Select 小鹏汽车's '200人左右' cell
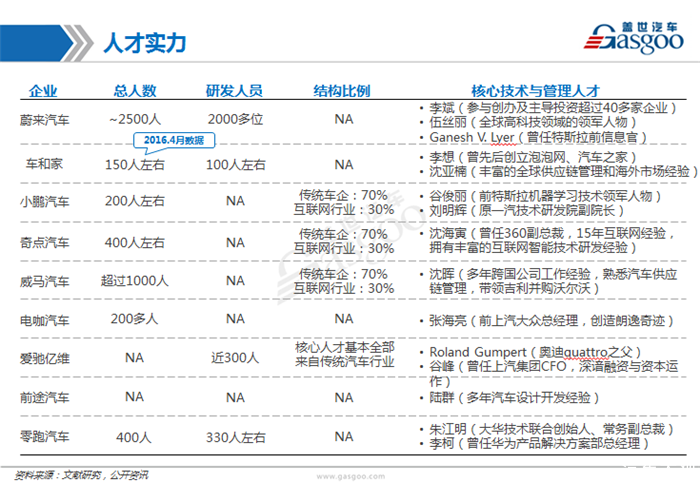The height and width of the screenshot is (482, 700). tap(135, 201)
